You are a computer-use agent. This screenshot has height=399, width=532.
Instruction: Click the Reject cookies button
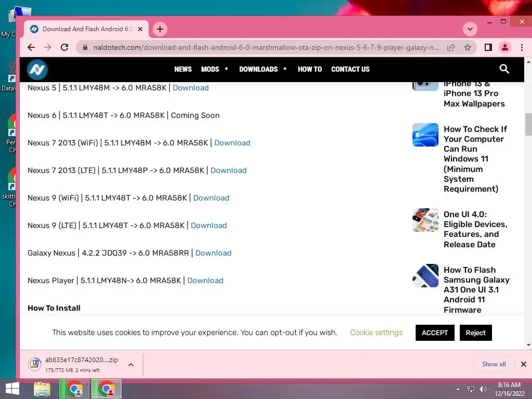point(475,333)
